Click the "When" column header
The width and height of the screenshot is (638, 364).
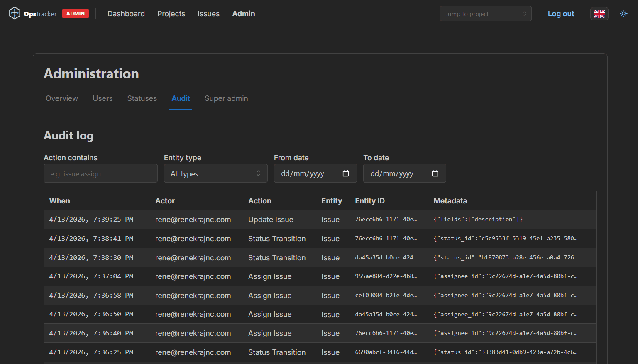pos(59,200)
